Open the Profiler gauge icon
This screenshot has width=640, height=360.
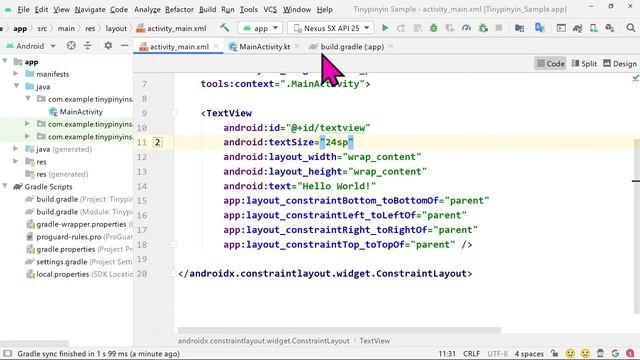tap(466, 28)
